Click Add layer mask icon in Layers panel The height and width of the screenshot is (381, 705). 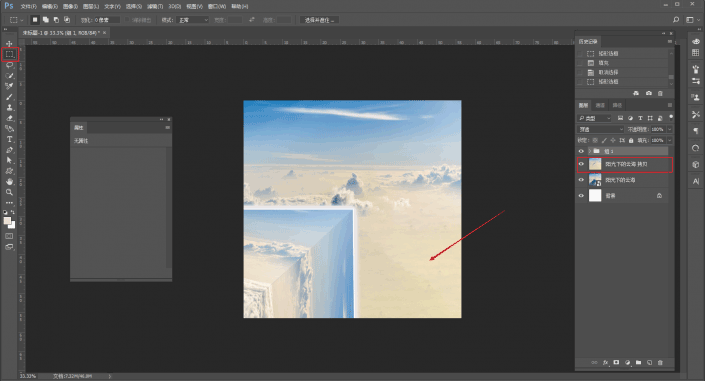tap(616, 363)
